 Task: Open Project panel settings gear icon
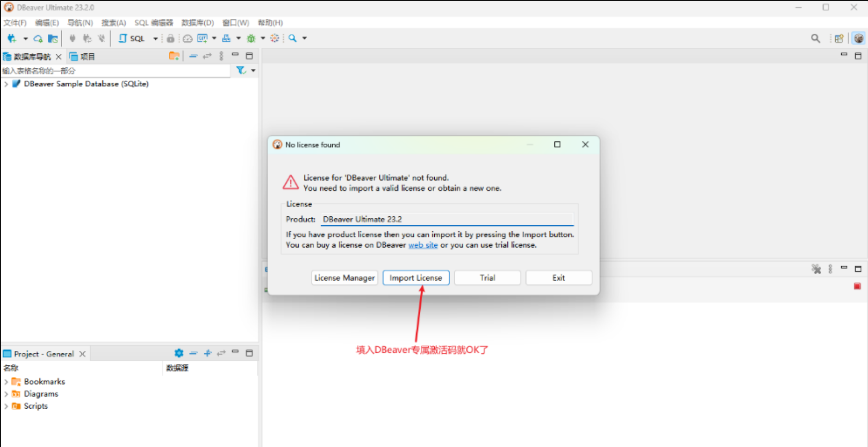pyautogui.click(x=179, y=353)
